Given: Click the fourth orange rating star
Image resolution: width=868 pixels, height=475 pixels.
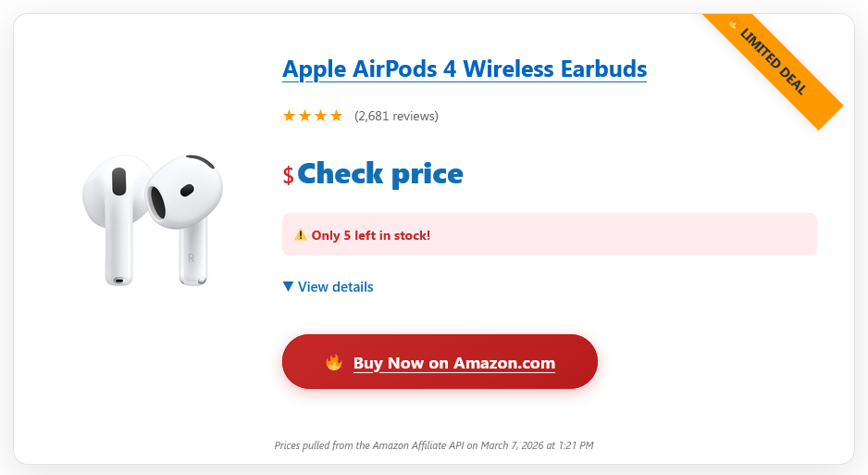Looking at the screenshot, I should [x=336, y=116].
